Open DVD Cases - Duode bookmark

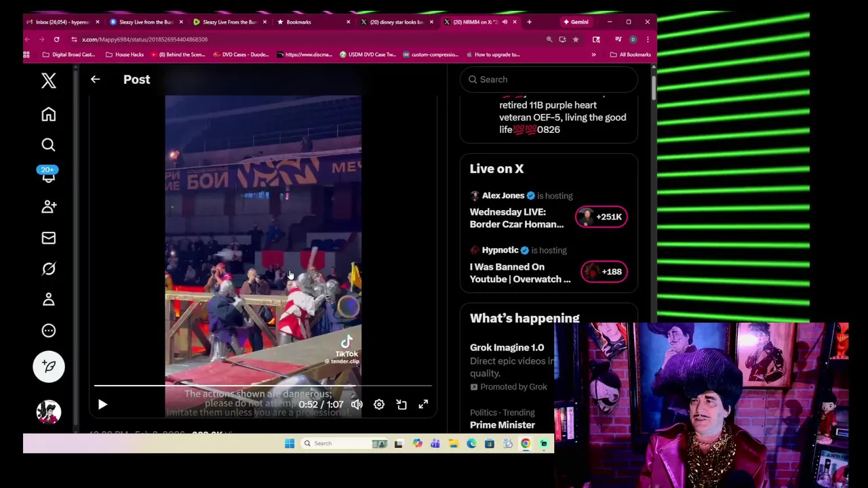coord(241,54)
